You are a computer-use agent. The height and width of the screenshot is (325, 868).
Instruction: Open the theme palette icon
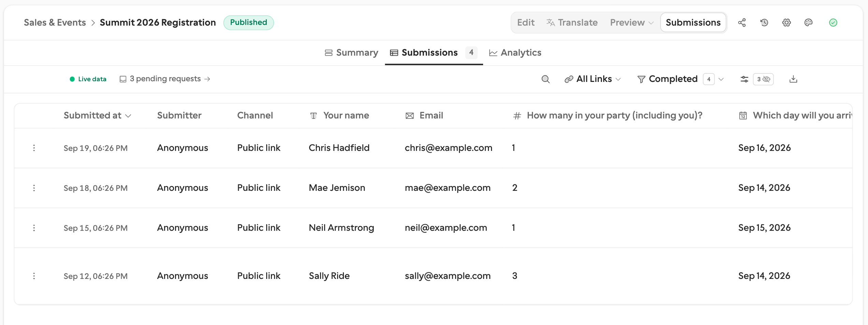click(x=809, y=23)
